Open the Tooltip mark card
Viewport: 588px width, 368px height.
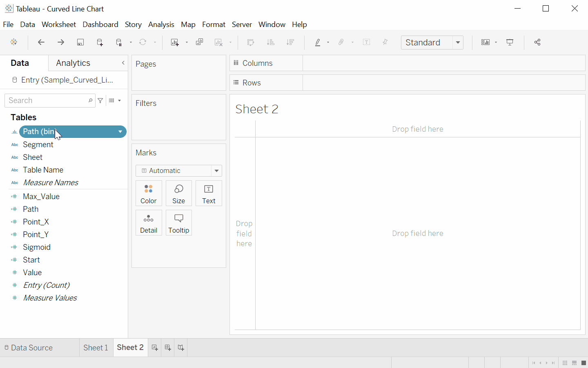pyautogui.click(x=178, y=222)
